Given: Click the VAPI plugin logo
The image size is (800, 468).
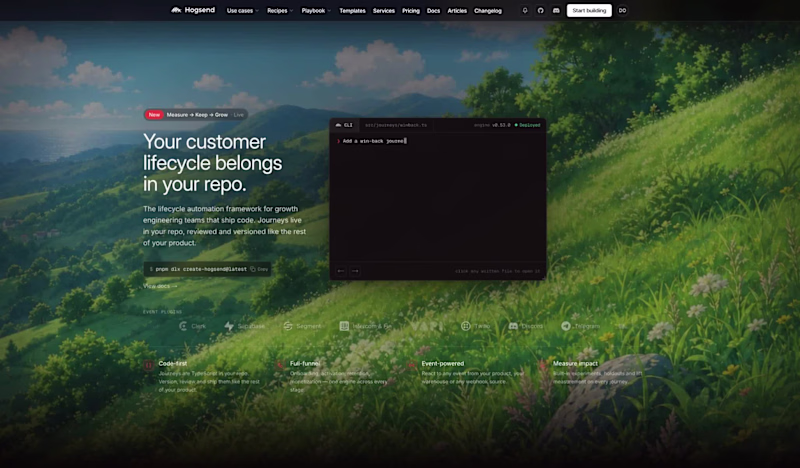Looking at the screenshot, I should coord(427,326).
